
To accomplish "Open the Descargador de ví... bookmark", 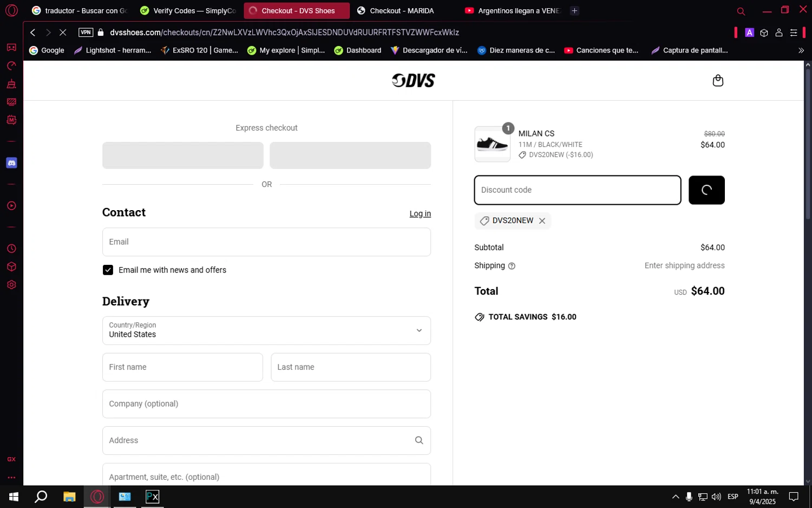I will coord(429,50).
